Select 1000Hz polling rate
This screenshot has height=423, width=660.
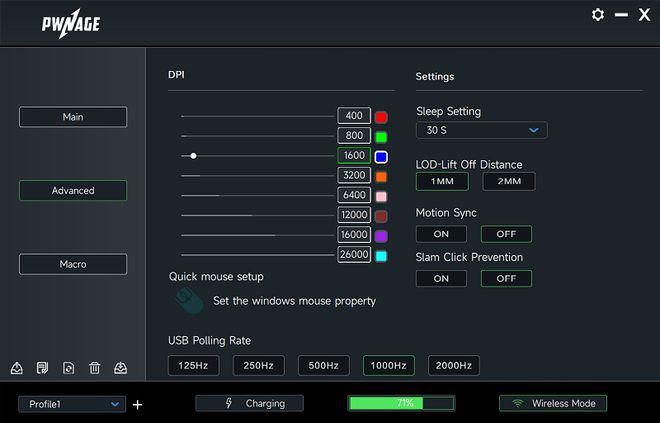coord(389,365)
